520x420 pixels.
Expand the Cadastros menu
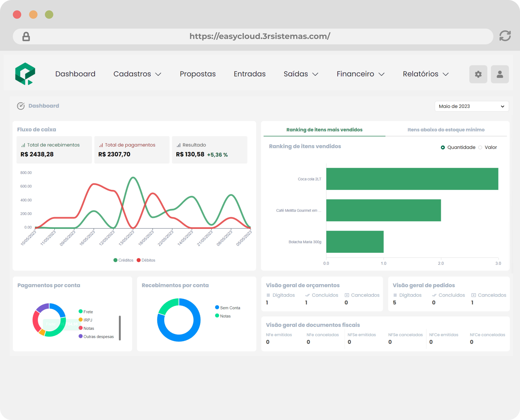coord(137,74)
